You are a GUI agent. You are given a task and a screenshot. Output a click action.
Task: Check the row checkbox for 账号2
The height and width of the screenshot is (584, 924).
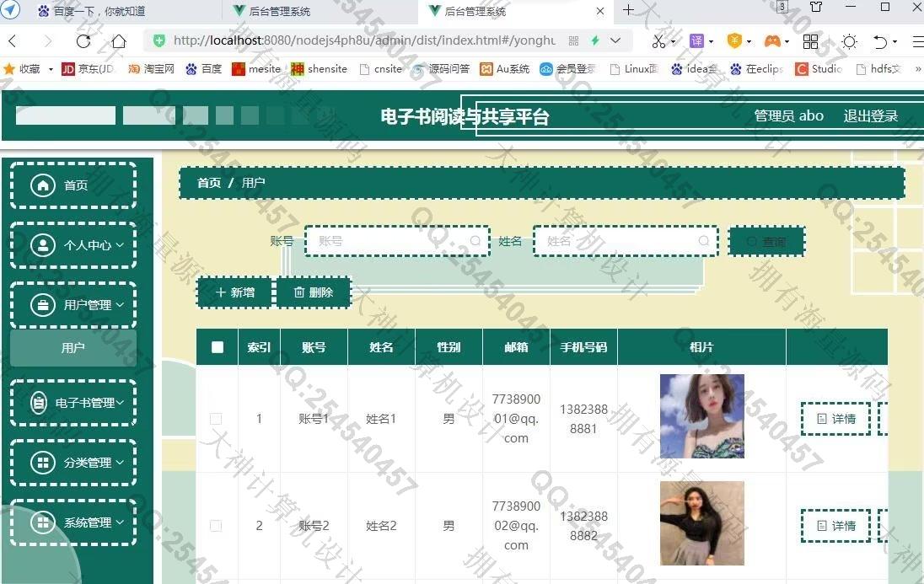(x=216, y=526)
